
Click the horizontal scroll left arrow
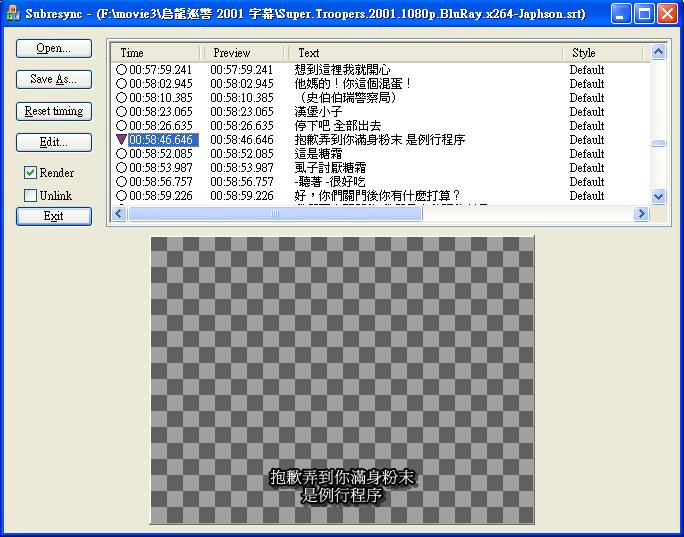119,213
